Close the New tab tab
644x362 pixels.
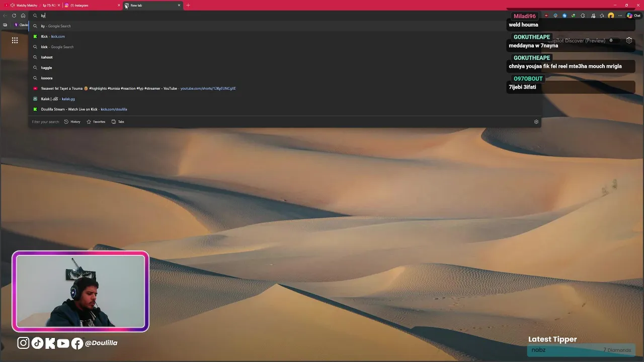(x=179, y=5)
